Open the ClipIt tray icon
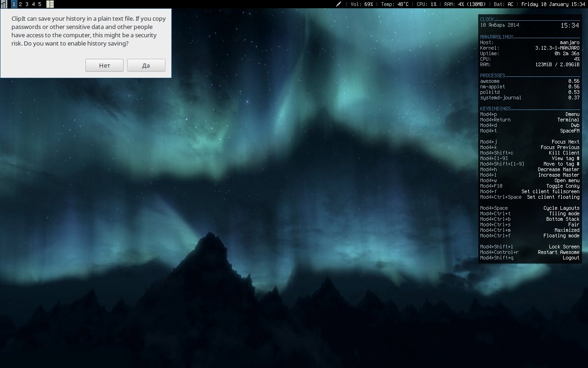Screen dimensions: 588x368 tap(339, 4)
